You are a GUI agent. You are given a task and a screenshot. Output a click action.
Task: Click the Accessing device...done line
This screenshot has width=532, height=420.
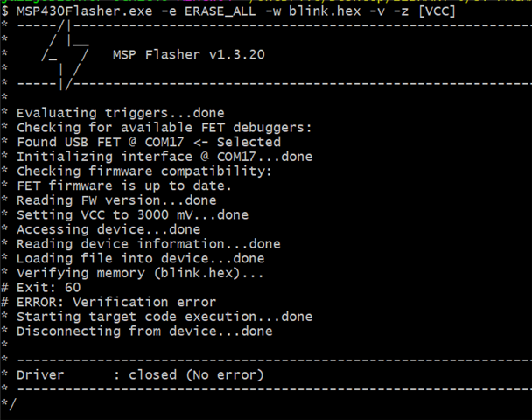[108, 229]
